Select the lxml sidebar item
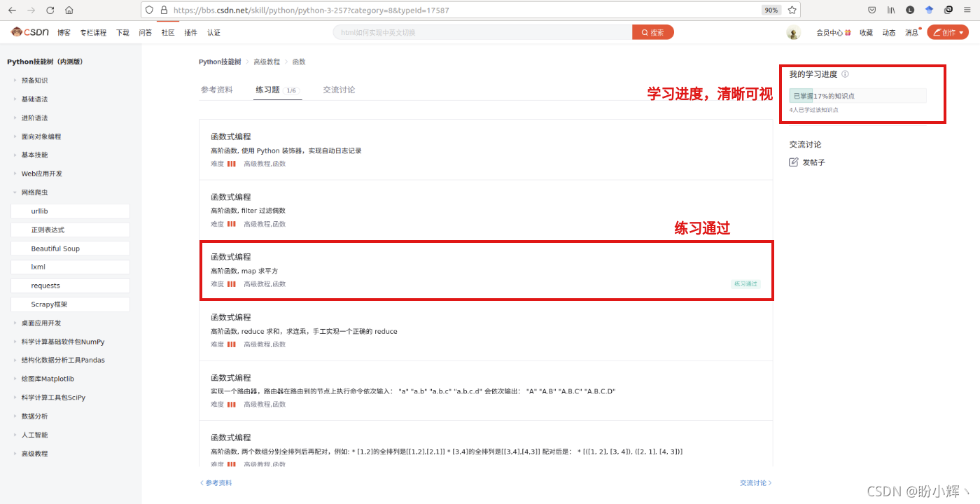This screenshot has width=980, height=504. [x=71, y=267]
